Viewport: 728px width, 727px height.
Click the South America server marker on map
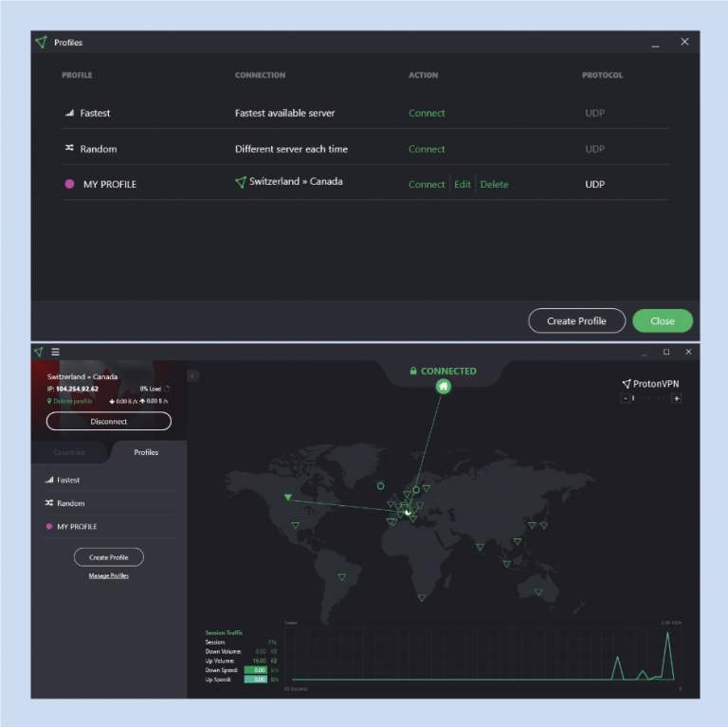(x=341, y=577)
